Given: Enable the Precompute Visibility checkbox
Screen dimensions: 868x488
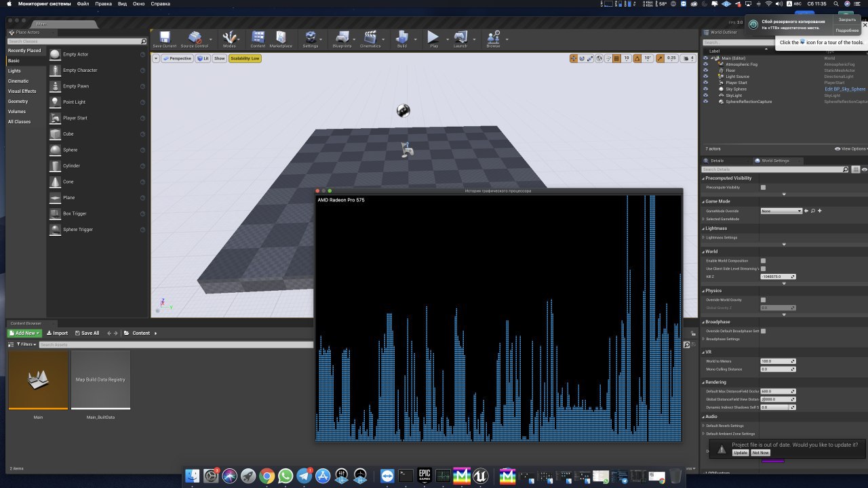Looking at the screenshot, I should pos(763,187).
